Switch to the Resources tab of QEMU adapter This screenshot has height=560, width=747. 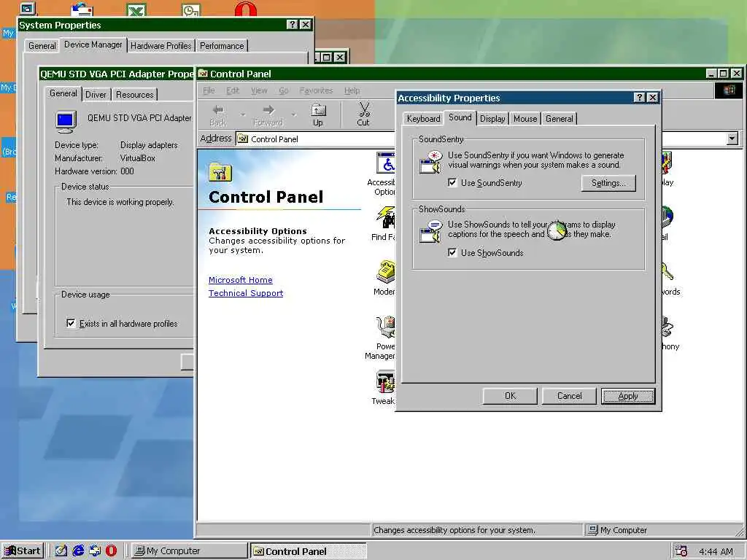[x=135, y=94]
